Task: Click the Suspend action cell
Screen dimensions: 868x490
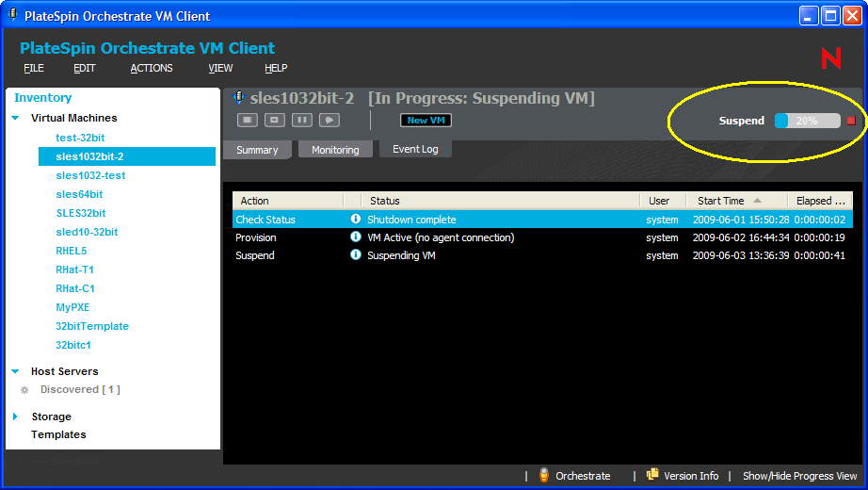Action: point(254,255)
